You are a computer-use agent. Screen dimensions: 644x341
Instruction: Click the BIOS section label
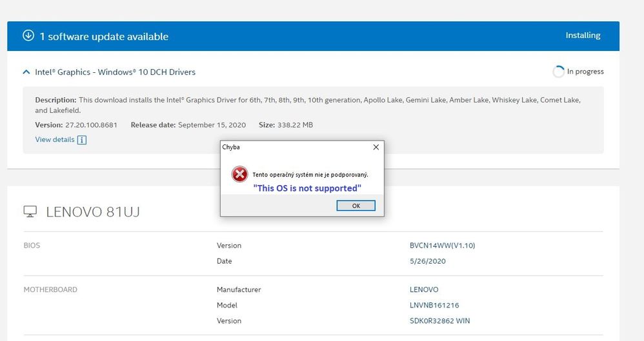coord(32,246)
